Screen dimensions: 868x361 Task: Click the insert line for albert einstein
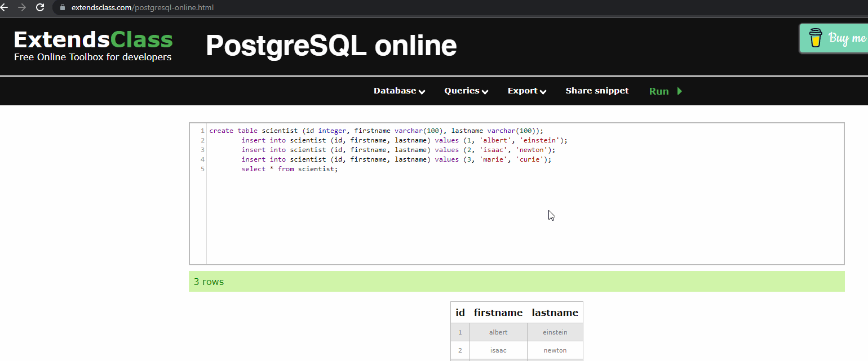405,140
